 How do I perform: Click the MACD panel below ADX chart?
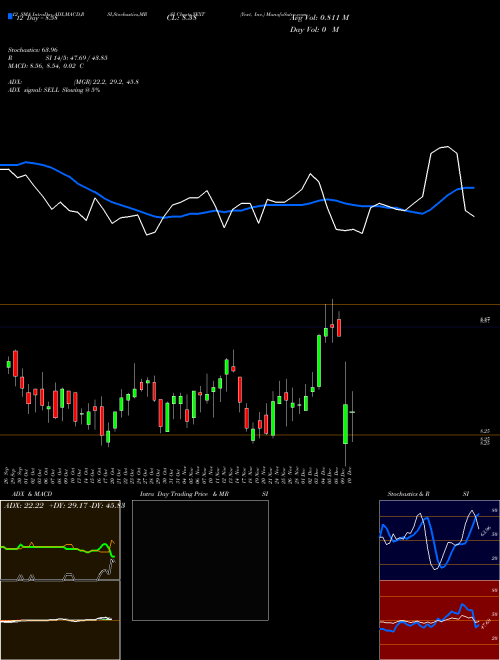point(60,620)
